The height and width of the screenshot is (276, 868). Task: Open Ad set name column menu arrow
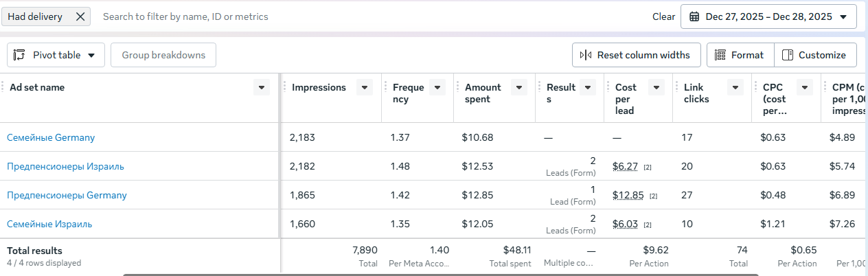tap(261, 87)
